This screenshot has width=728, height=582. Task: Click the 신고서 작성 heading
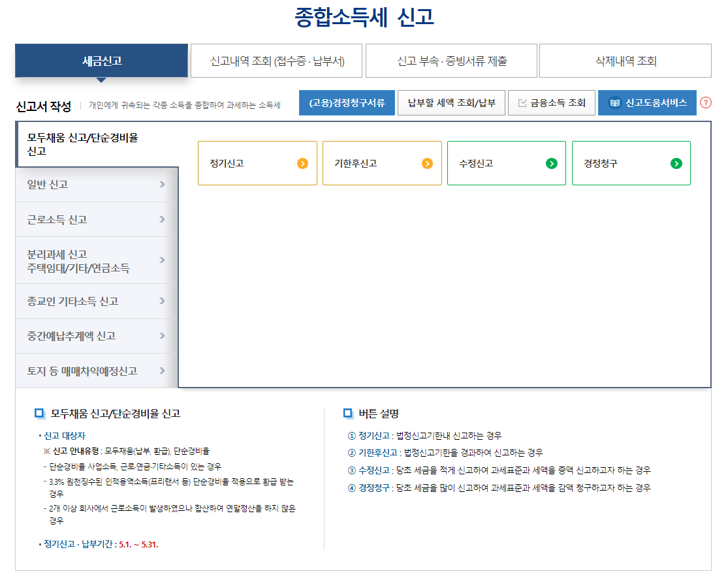[44, 106]
